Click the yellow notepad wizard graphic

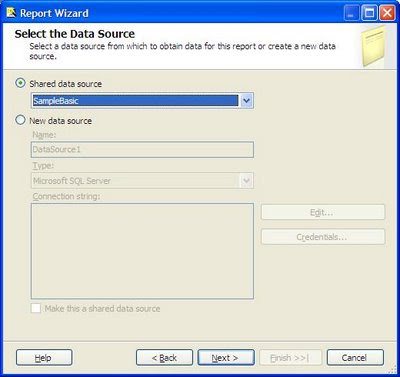[373, 47]
